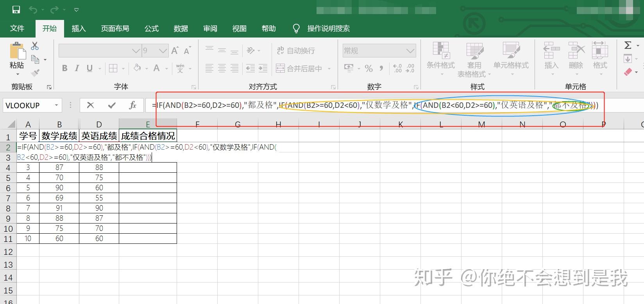Open the font size dropdown
The width and height of the screenshot is (644, 304).
163,51
